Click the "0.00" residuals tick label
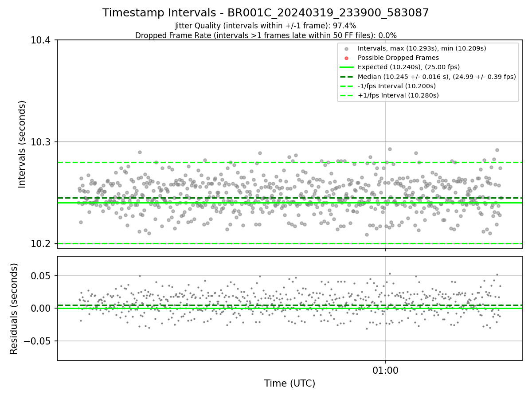Image resolution: width=532 pixels, height=399 pixels. (41, 308)
